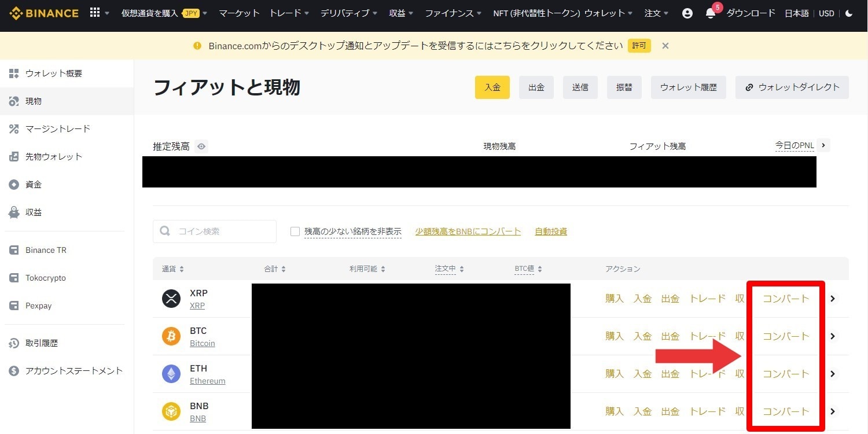Expand more actions arrow in BNB row
Screen dimensions: 868x434
833,411
